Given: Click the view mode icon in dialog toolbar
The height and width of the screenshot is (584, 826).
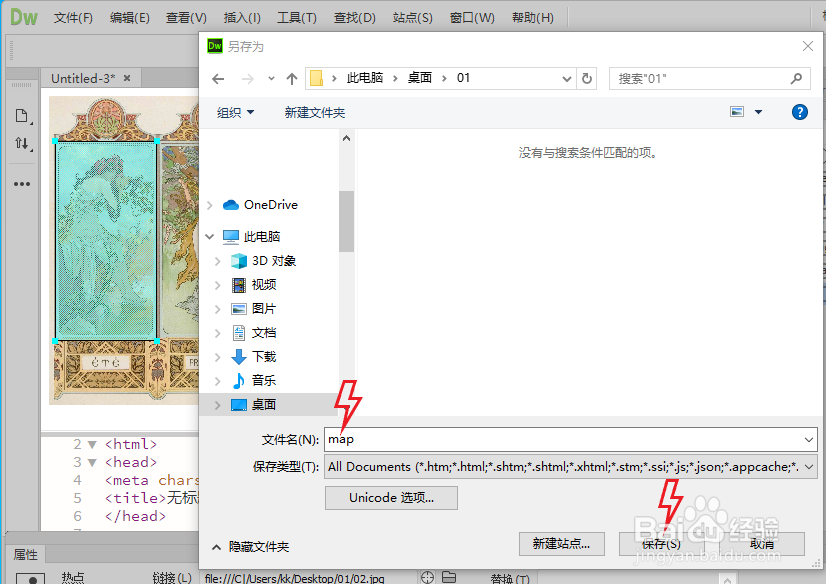Looking at the screenshot, I should pyautogui.click(x=737, y=112).
